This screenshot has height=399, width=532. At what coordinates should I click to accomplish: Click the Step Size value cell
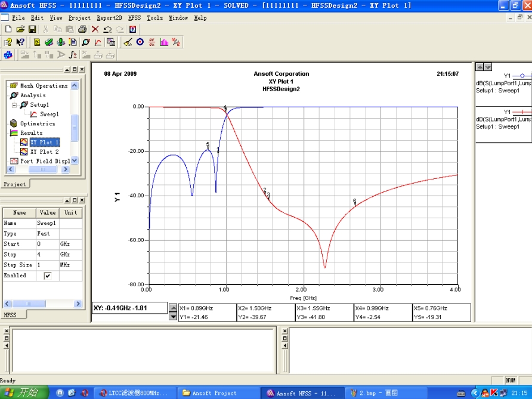[x=48, y=265]
